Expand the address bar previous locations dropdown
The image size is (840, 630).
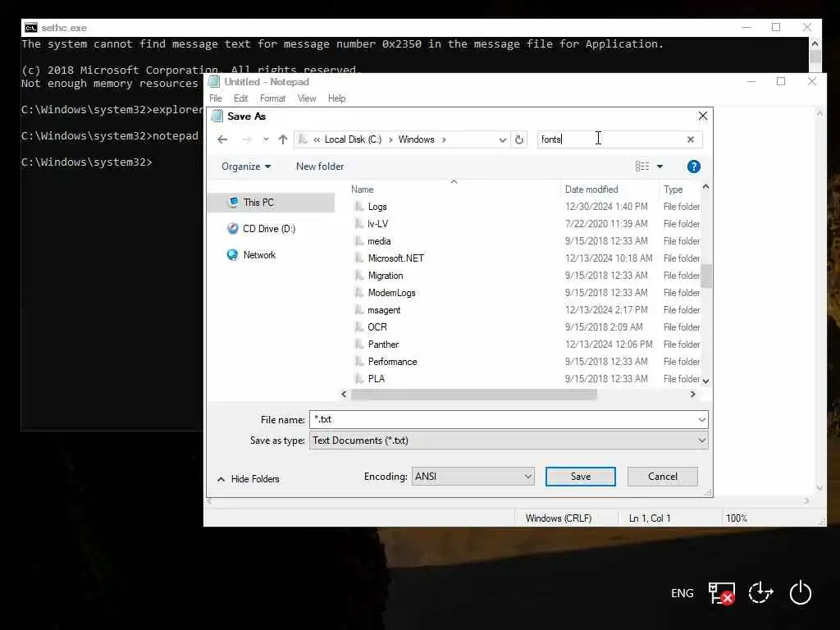pos(503,139)
